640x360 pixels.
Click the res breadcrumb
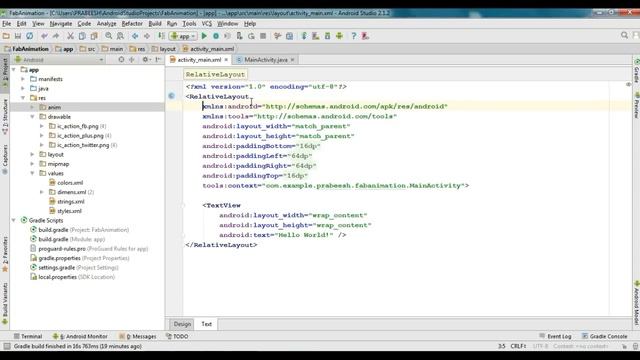(138, 49)
